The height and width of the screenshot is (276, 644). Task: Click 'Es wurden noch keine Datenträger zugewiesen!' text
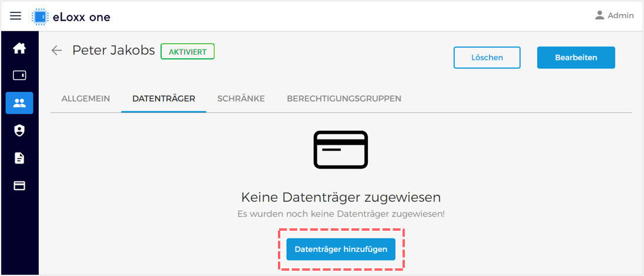[341, 214]
